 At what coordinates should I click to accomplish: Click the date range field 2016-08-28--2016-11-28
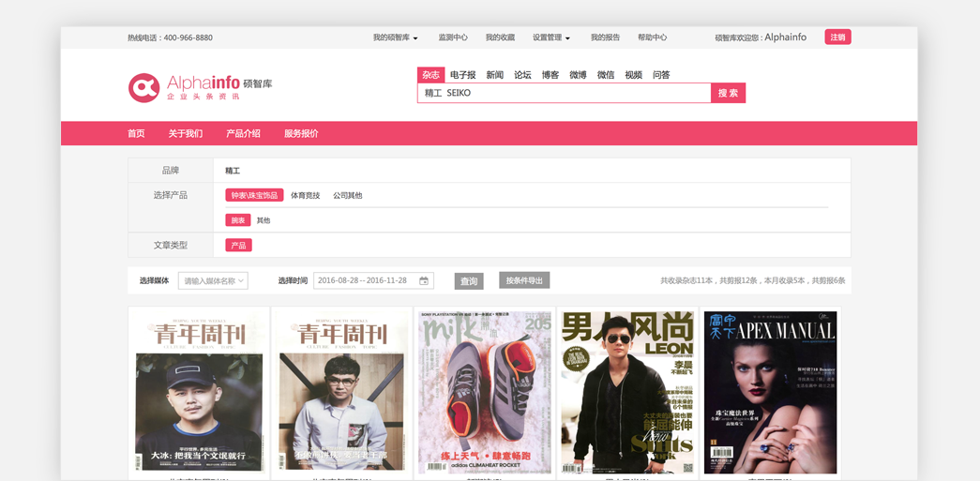point(374,281)
